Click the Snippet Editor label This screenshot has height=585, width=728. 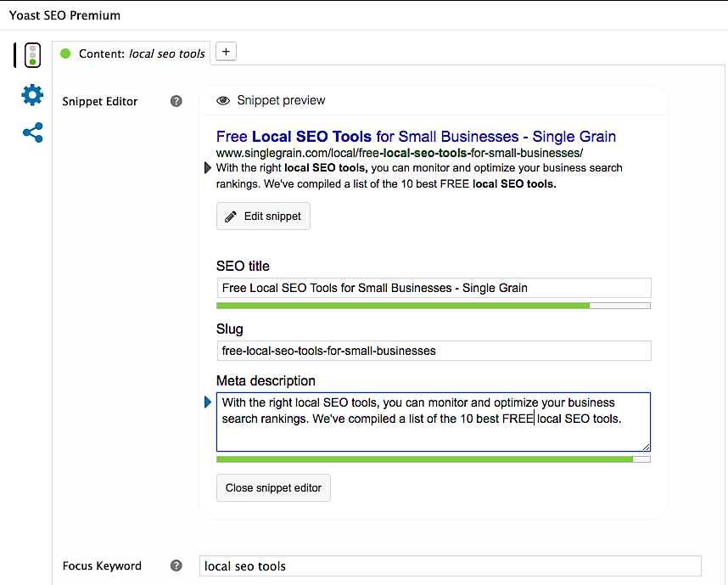100,101
